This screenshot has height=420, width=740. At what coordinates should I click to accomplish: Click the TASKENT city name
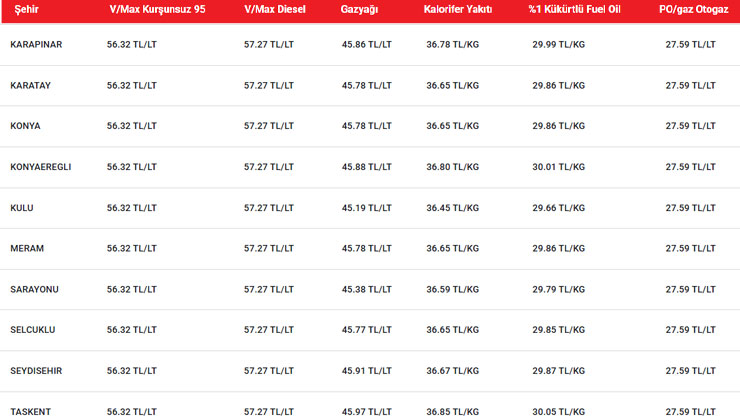(x=30, y=411)
